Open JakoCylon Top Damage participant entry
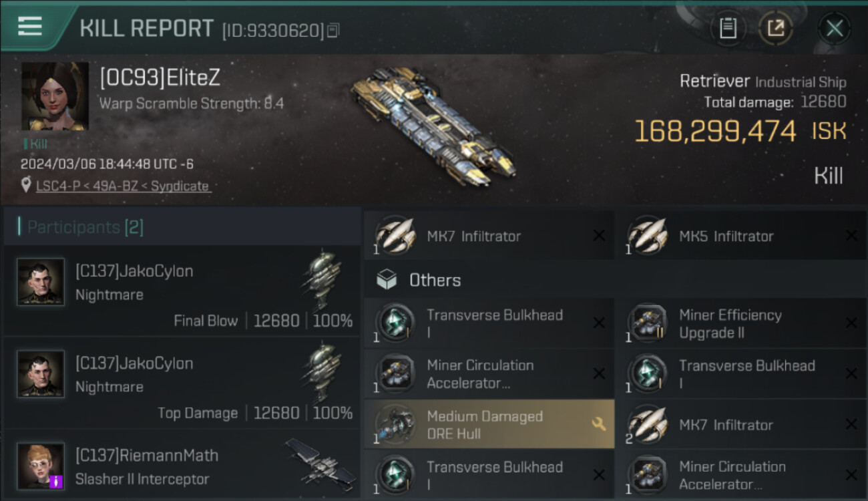The height and width of the screenshot is (501, 868). click(182, 383)
